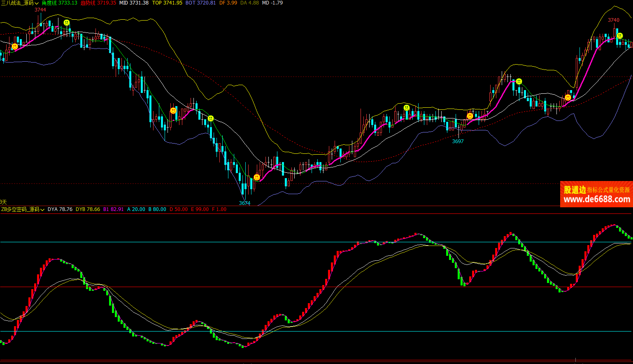This screenshot has height=364, width=633.
Task: Click the 3674 low price label
Action: 245,203
